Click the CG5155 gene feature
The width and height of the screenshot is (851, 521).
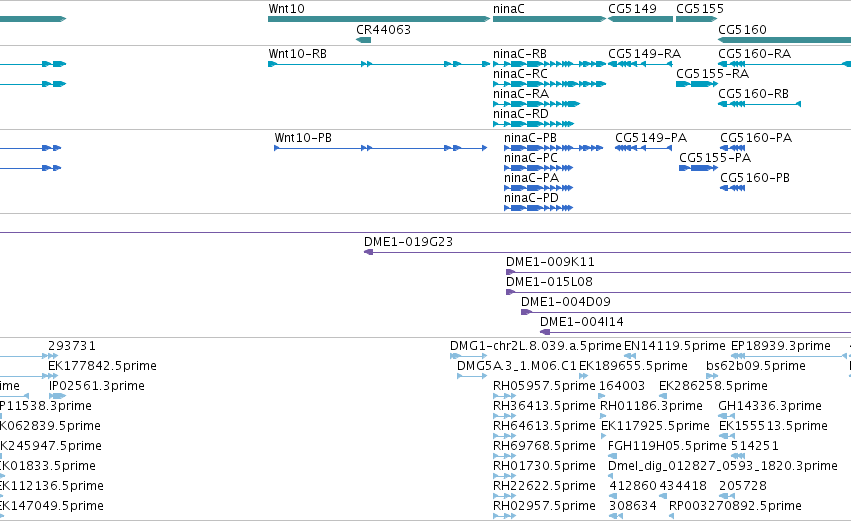(697, 19)
